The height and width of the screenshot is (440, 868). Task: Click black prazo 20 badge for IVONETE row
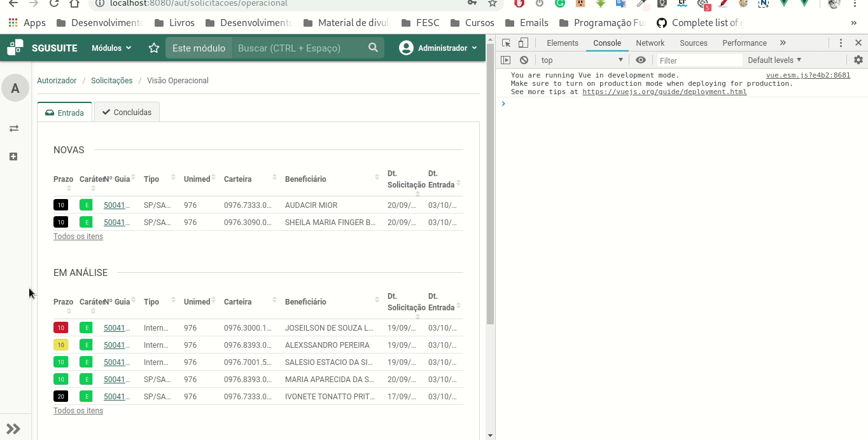pos(60,397)
